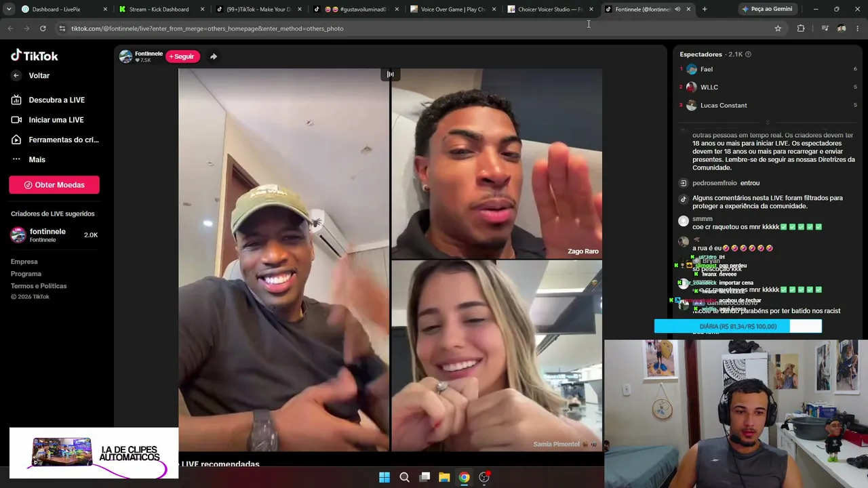Screen dimensions: 868x488
Task: Select Descubra a LIVE menu item
Action: (56, 100)
